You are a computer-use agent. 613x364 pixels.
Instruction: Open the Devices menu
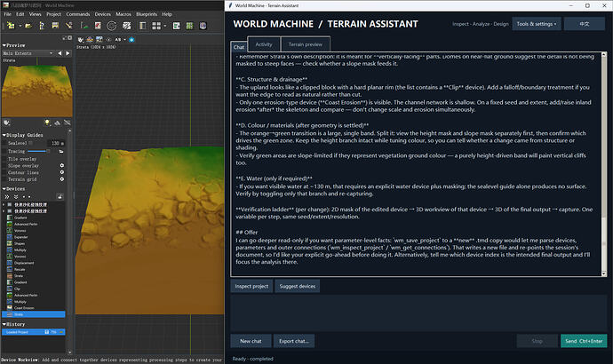click(x=103, y=14)
